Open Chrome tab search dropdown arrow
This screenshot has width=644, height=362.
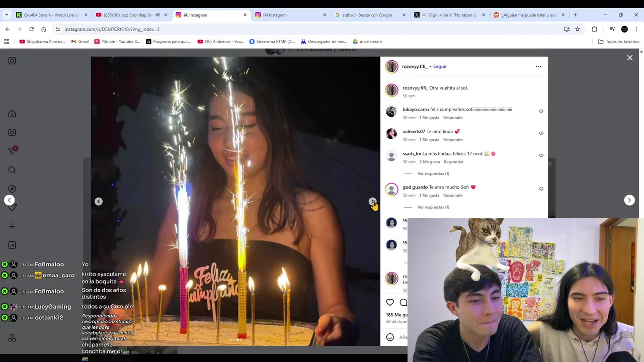click(7, 15)
